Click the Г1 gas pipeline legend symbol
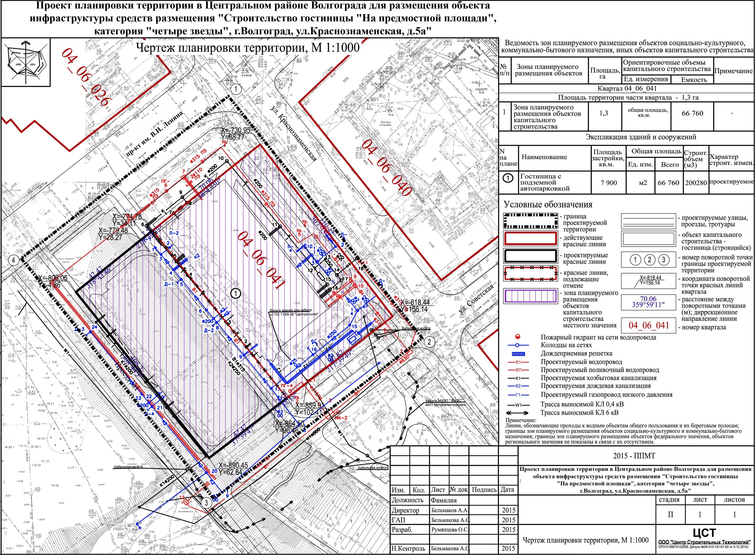The width and height of the screenshot is (756, 555). 518,395
